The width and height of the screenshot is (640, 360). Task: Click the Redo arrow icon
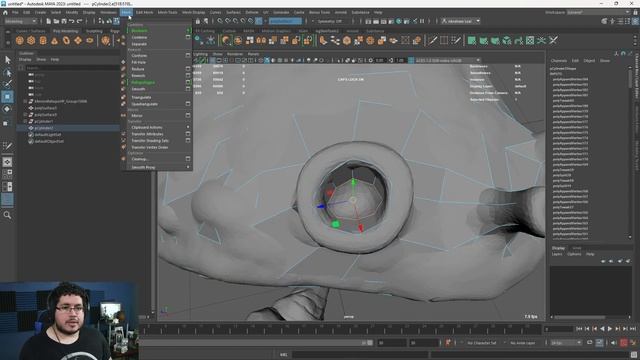coord(80,21)
